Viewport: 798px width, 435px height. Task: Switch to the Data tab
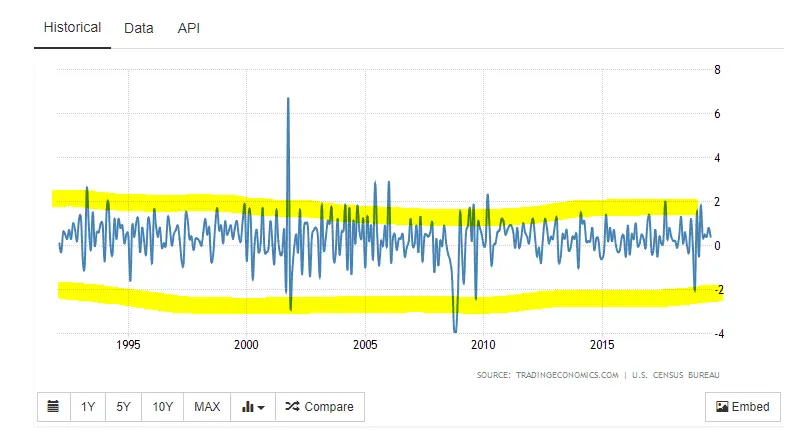click(138, 28)
